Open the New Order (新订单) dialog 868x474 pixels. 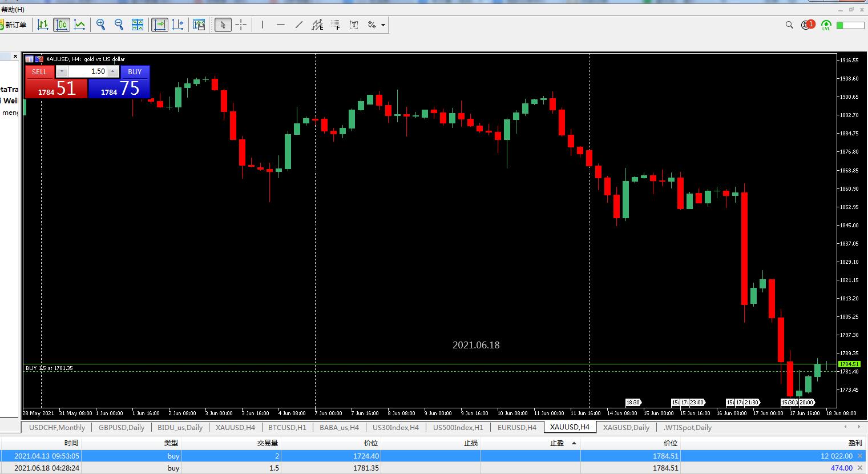(x=14, y=25)
